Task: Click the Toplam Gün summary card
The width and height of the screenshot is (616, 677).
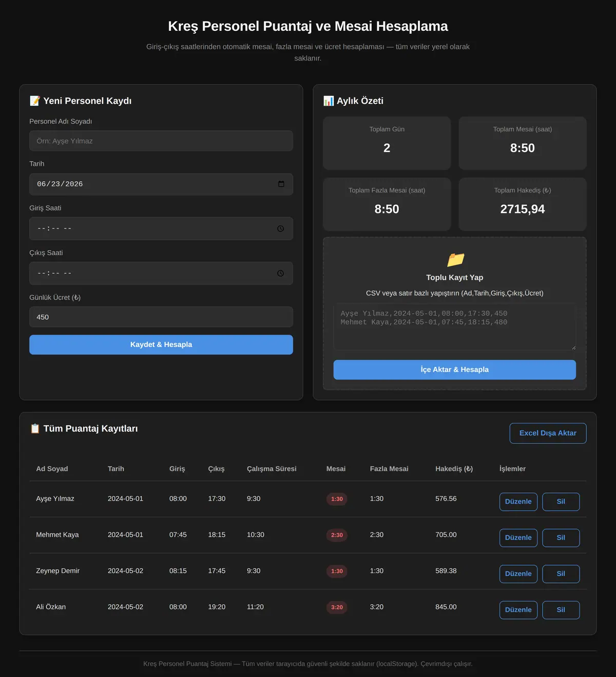Action: [x=387, y=143]
